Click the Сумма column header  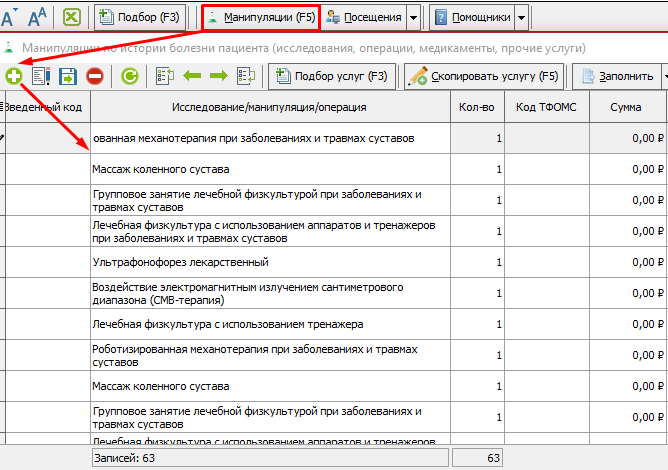pyautogui.click(x=628, y=107)
